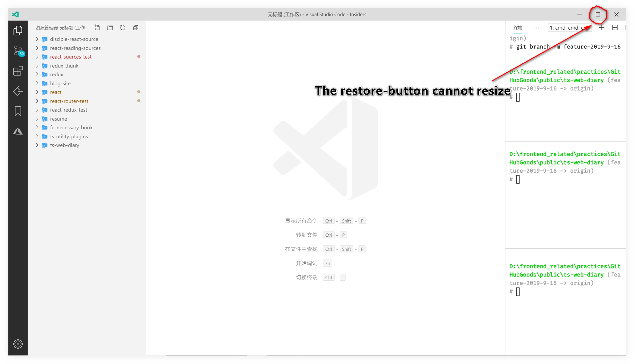634x364 pixels.
Task: Click the Manage gear icon
Action: pyautogui.click(x=18, y=344)
